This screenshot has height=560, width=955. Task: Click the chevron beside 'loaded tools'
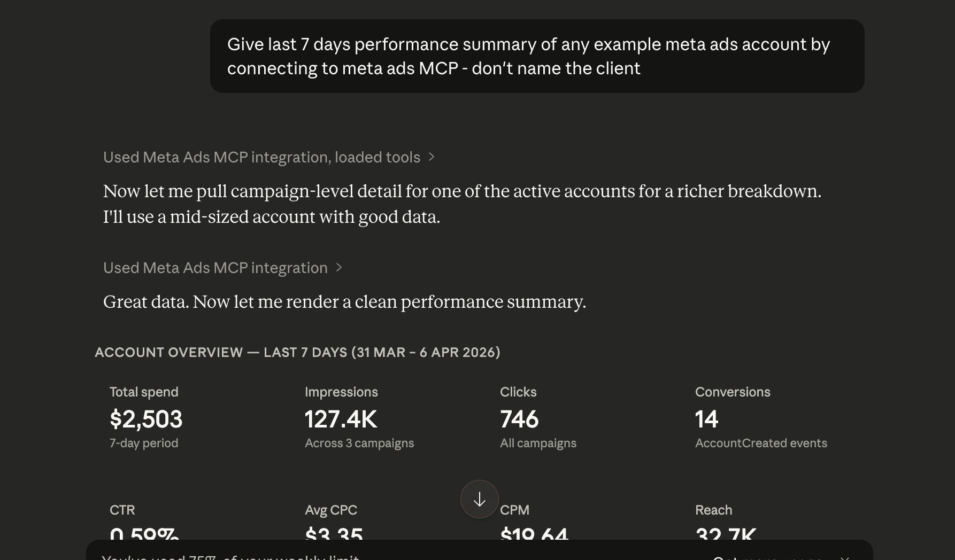pos(432,157)
